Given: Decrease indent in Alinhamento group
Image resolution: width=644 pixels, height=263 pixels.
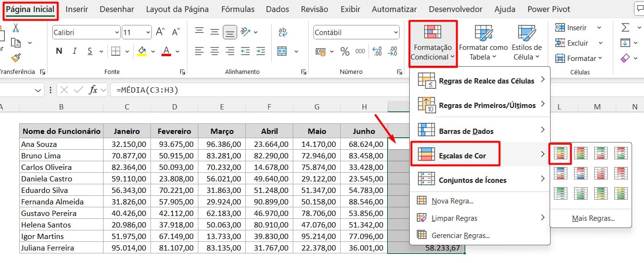Looking at the screenshot, I should 245,51.
